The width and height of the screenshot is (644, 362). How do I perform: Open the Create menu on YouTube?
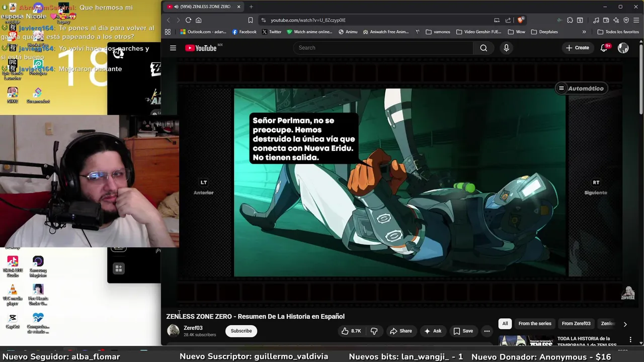point(577,48)
